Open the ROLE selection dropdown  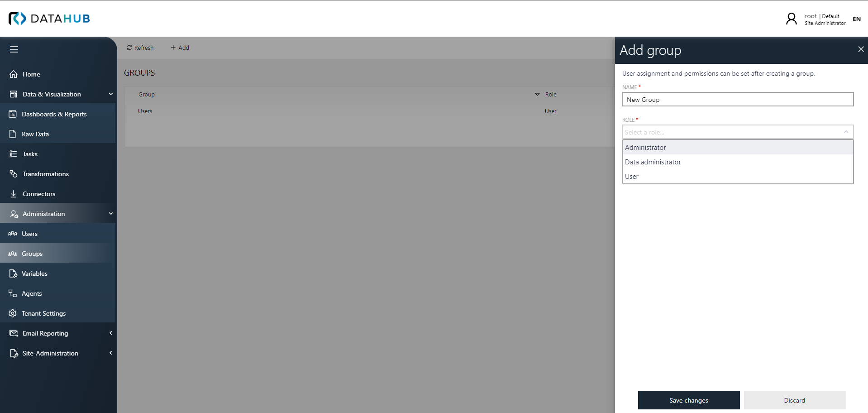point(738,132)
